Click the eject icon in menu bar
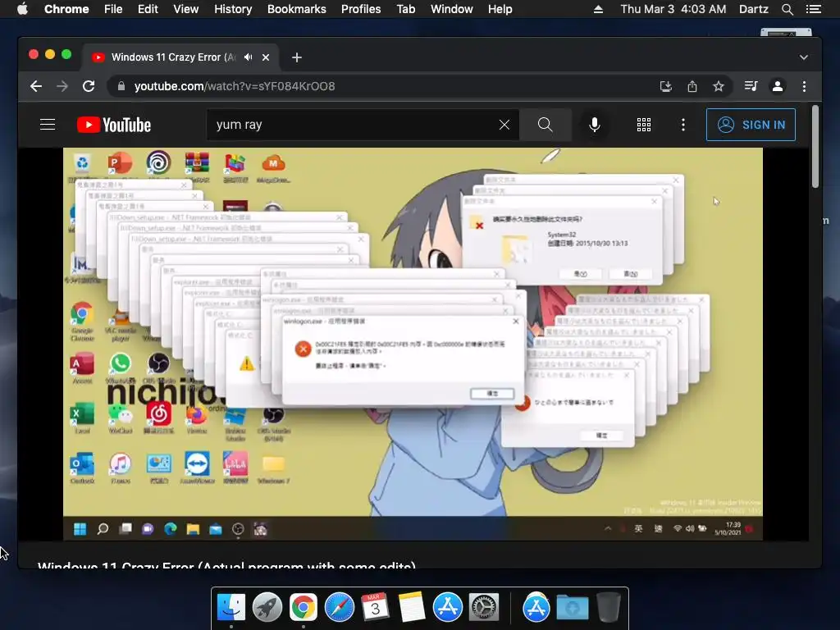The width and height of the screenshot is (840, 630). point(598,9)
